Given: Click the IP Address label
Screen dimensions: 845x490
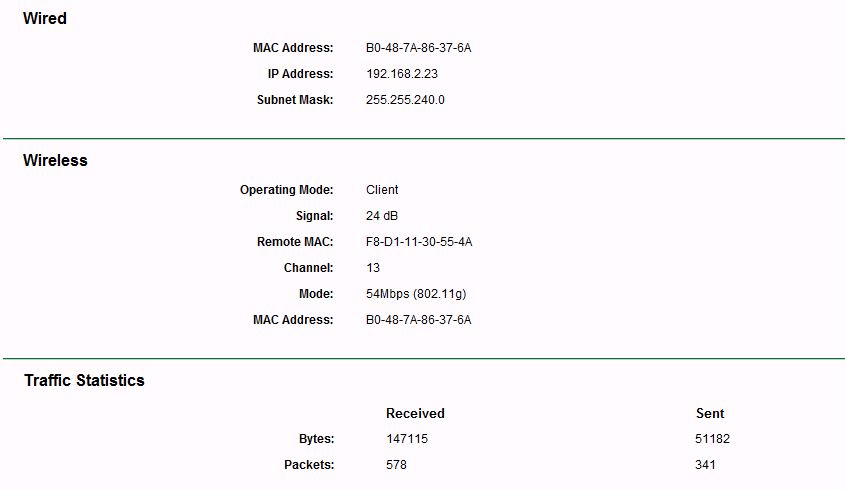Looking at the screenshot, I should point(300,74).
